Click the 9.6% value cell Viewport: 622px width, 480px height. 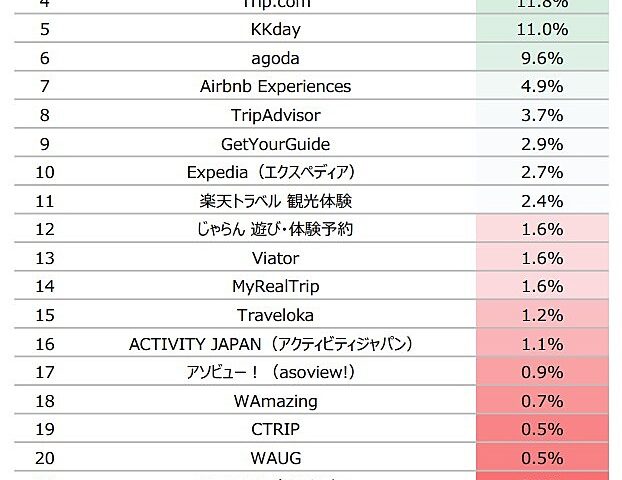point(544,58)
